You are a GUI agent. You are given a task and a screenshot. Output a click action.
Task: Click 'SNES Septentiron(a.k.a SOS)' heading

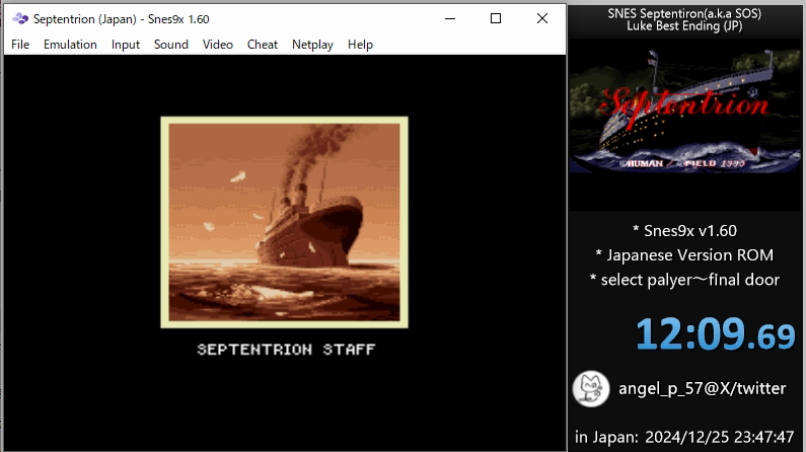tap(684, 13)
